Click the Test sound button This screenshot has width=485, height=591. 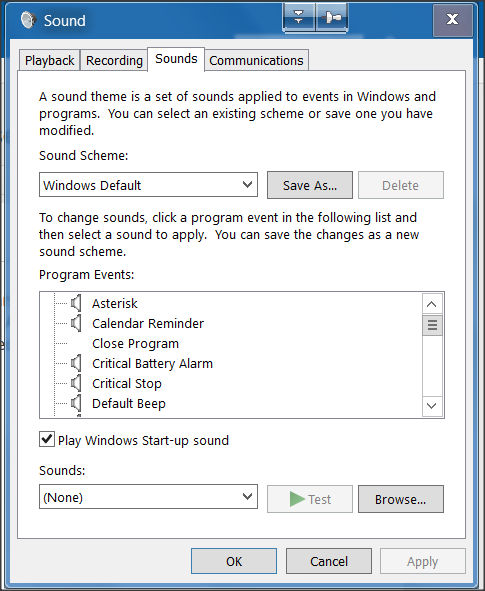[x=310, y=499]
